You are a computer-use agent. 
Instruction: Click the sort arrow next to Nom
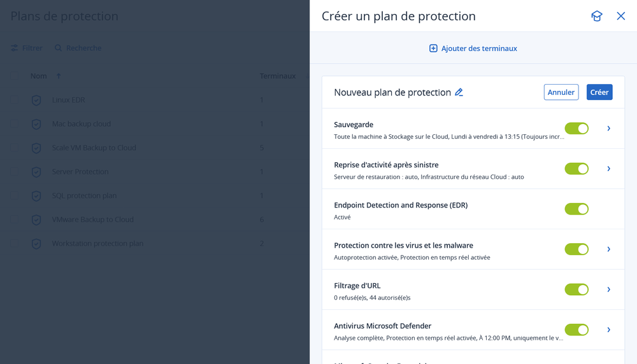point(59,76)
